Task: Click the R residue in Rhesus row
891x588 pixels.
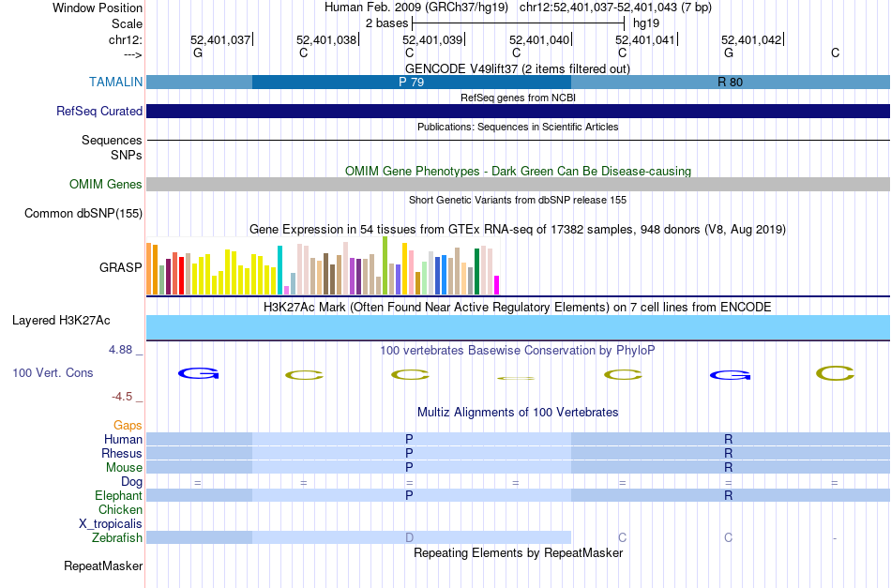Action: [729, 453]
